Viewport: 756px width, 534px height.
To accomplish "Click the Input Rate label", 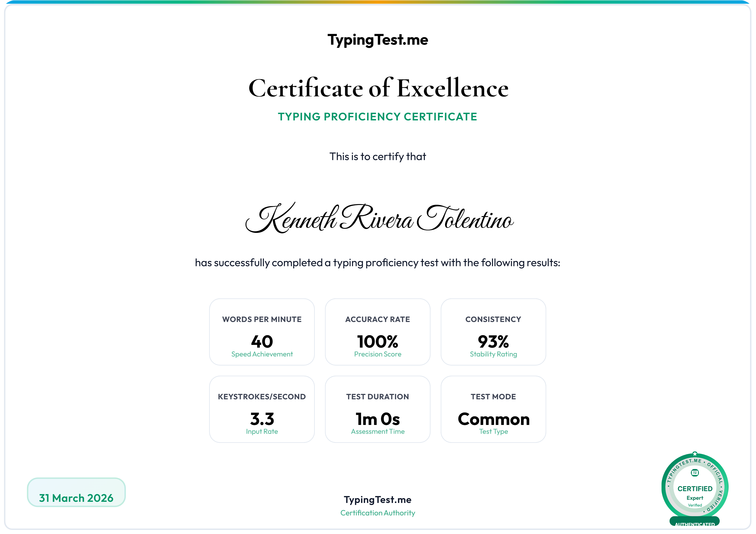I will pos(262,432).
